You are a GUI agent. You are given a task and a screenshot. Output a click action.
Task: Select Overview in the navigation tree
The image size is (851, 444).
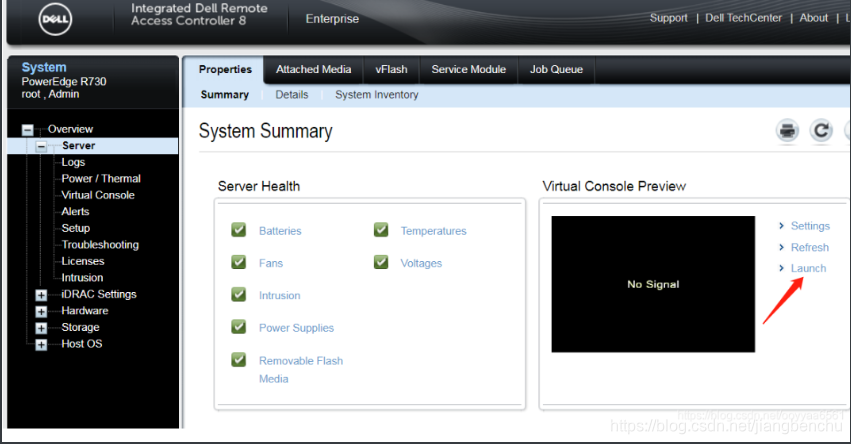(x=71, y=129)
